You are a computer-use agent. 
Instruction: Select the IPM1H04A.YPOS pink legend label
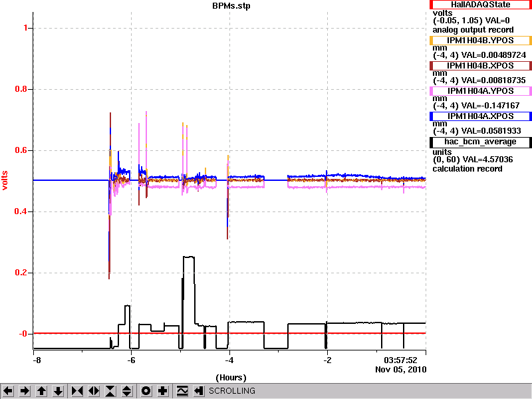480,91
